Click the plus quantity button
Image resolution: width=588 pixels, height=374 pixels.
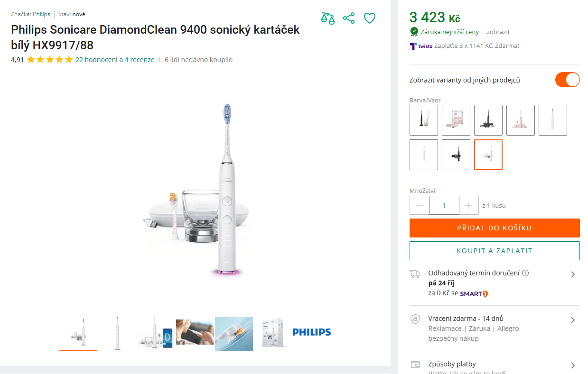coord(469,205)
